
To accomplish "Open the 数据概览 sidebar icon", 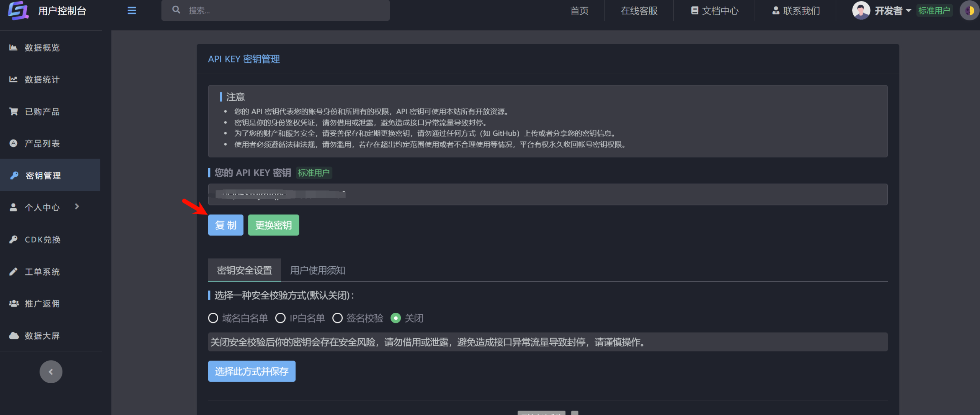I will 13,48.
